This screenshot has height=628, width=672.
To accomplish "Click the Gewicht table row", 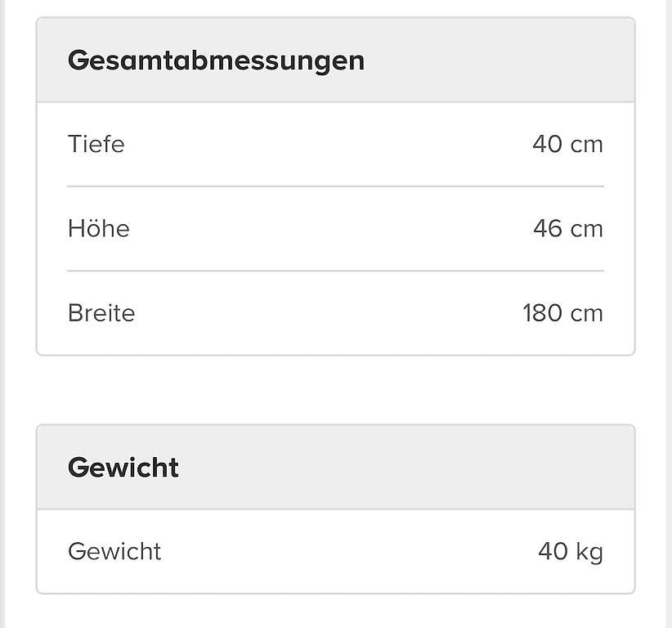I will (335, 551).
